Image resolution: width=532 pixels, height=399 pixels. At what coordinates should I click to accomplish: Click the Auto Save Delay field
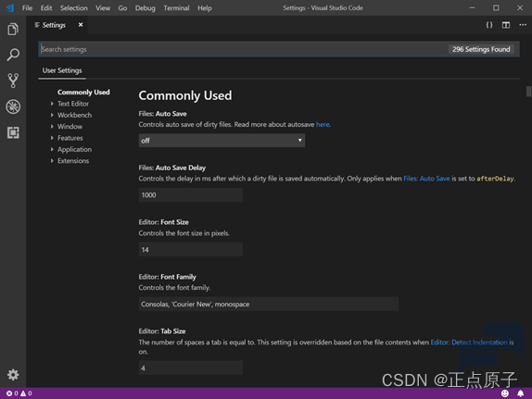(191, 195)
